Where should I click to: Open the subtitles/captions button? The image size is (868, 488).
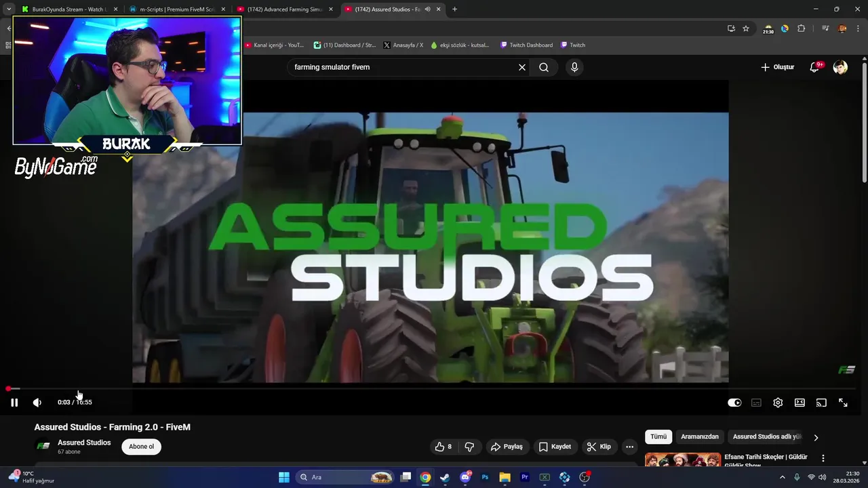click(x=756, y=403)
